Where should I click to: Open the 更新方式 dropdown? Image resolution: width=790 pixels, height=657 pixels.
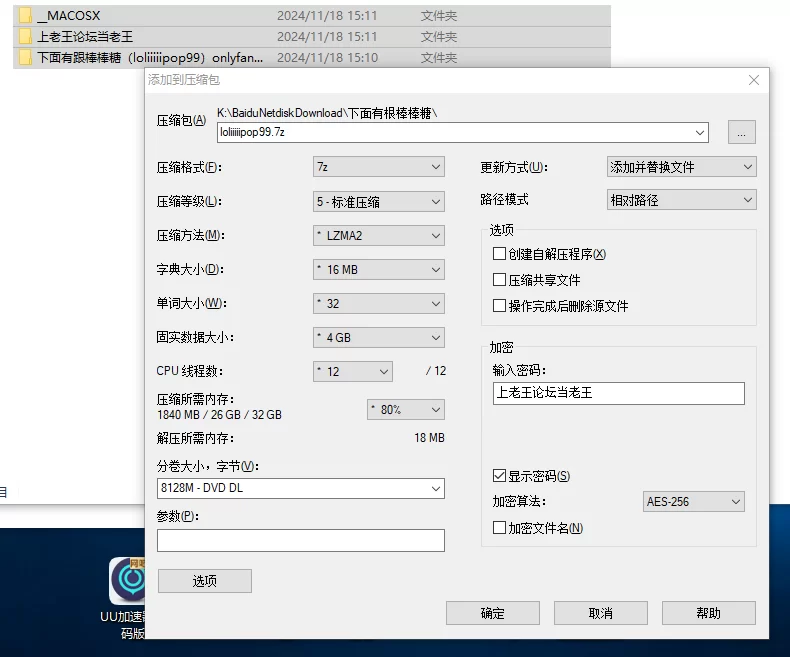pyautogui.click(x=681, y=167)
